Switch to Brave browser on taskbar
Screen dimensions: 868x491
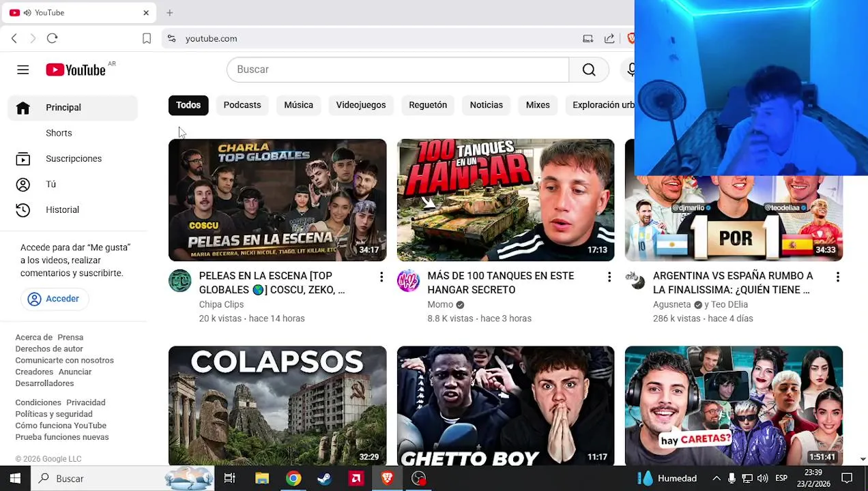click(387, 479)
